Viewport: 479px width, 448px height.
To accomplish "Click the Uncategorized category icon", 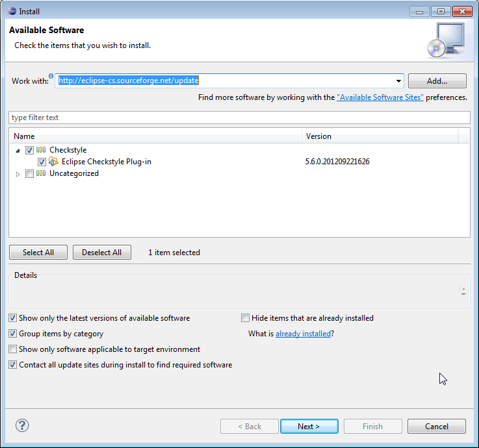I will click(41, 173).
